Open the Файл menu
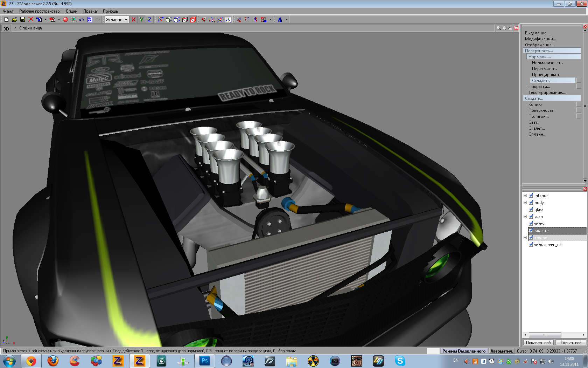The width and height of the screenshot is (588, 368). click(x=8, y=11)
